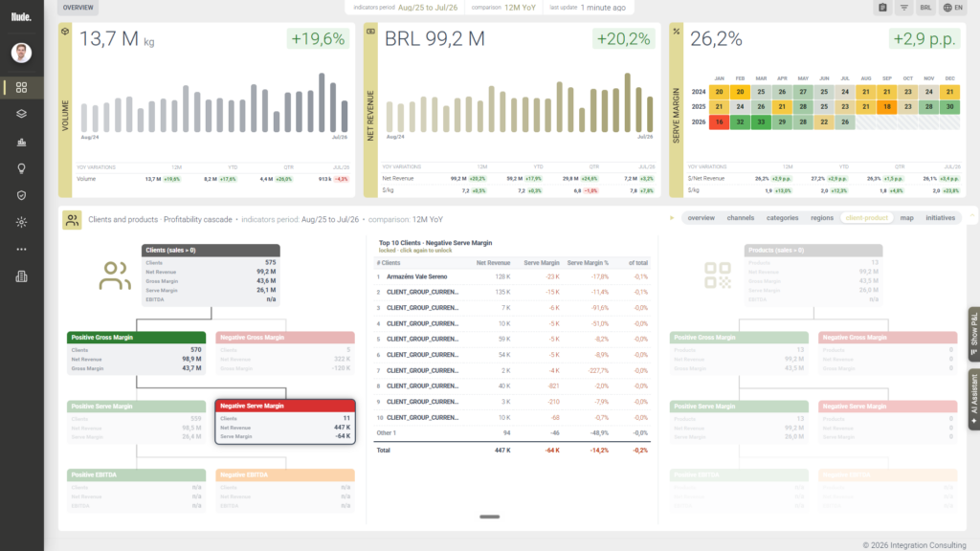Screen dimensions: 980x551
Task: Click the clipboard icon in the top bar
Action: (x=882, y=8)
